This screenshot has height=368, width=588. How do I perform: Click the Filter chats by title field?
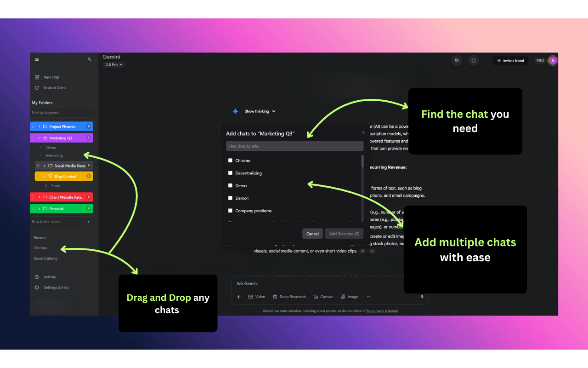[294, 146]
